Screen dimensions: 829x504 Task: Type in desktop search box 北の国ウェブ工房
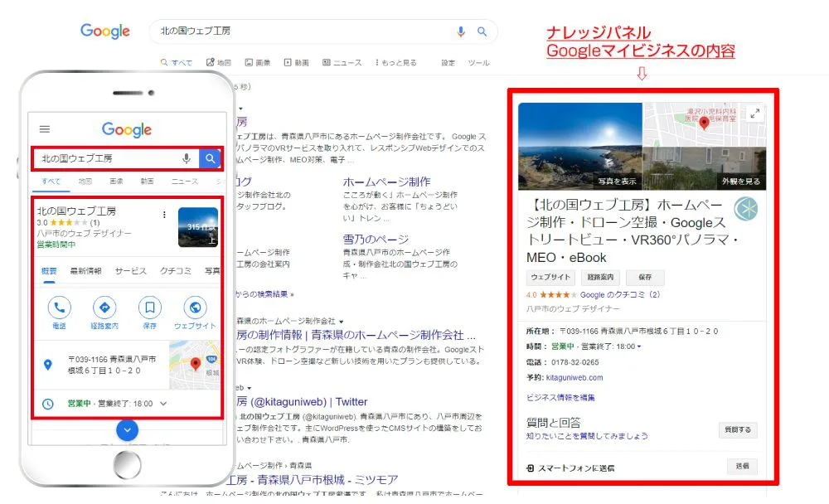(323, 31)
